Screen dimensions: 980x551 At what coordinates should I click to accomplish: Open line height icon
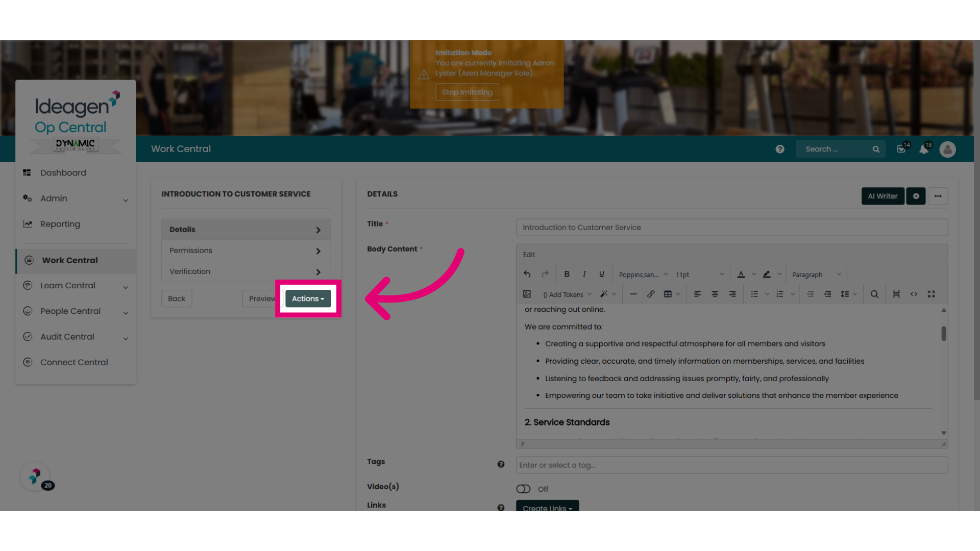pyautogui.click(x=845, y=294)
